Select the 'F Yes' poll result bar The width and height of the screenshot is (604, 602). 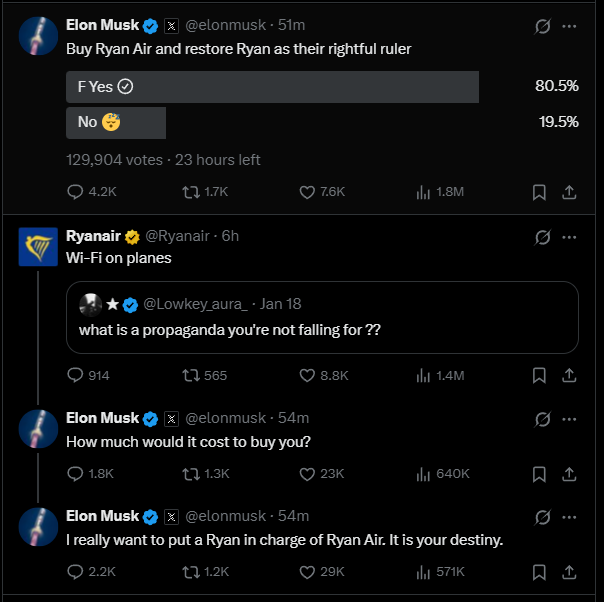point(272,86)
